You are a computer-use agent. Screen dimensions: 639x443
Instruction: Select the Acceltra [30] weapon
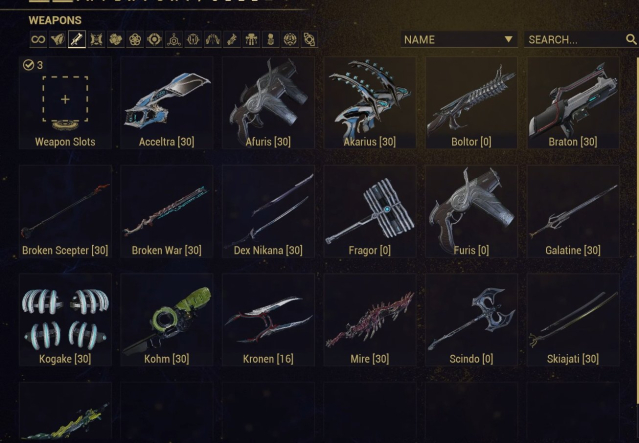coord(167,103)
